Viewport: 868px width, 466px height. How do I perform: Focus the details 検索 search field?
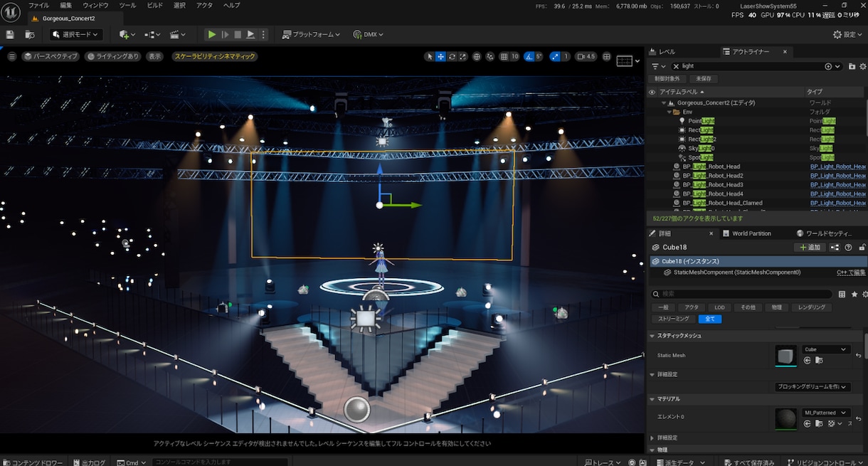pos(741,294)
